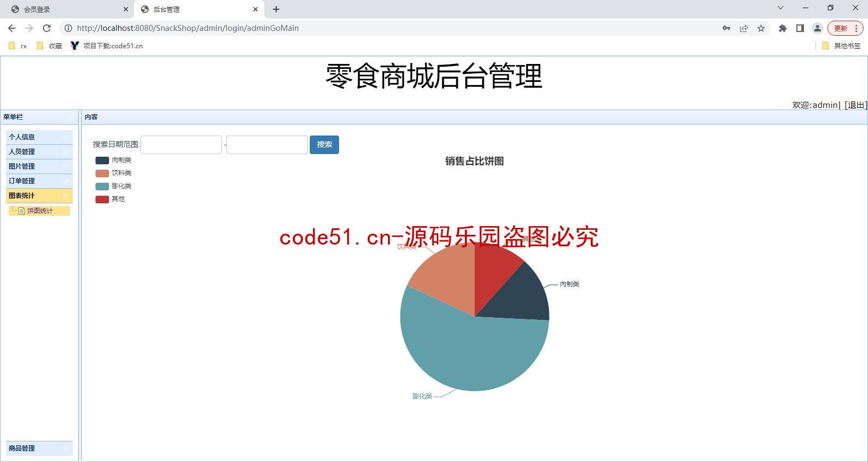Click the 退出 logout link
Viewport: 868px width, 462px height.
856,105
